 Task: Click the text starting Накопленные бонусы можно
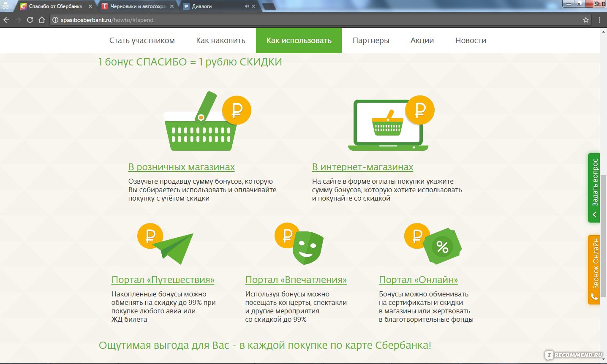(163, 307)
